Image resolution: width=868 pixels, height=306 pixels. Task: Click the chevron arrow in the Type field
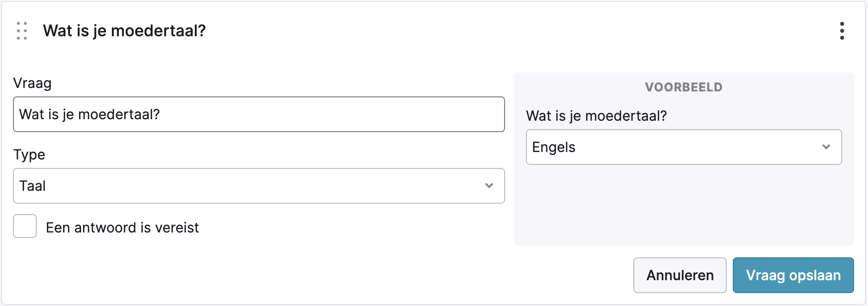pos(489,186)
